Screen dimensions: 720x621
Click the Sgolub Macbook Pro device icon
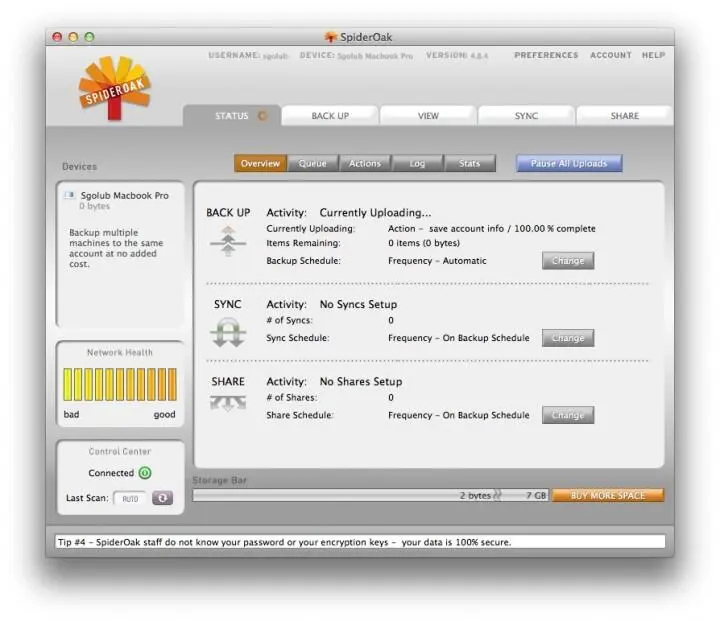(x=69, y=196)
